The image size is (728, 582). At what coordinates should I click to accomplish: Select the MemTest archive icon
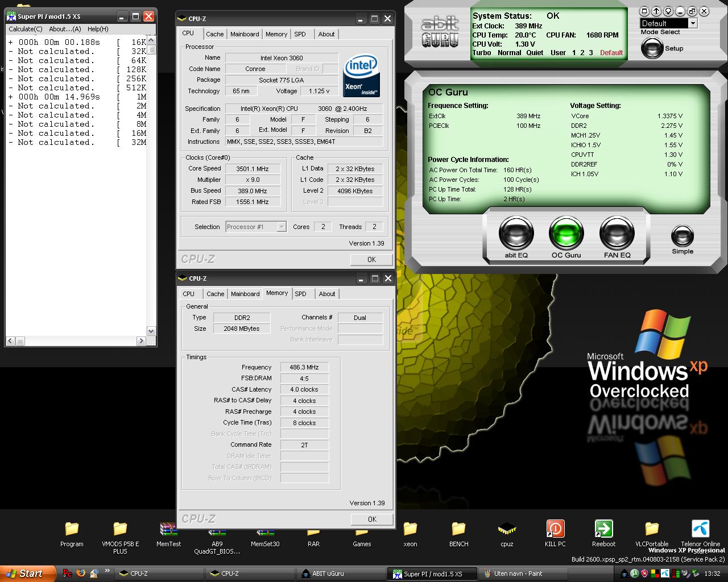click(168, 534)
